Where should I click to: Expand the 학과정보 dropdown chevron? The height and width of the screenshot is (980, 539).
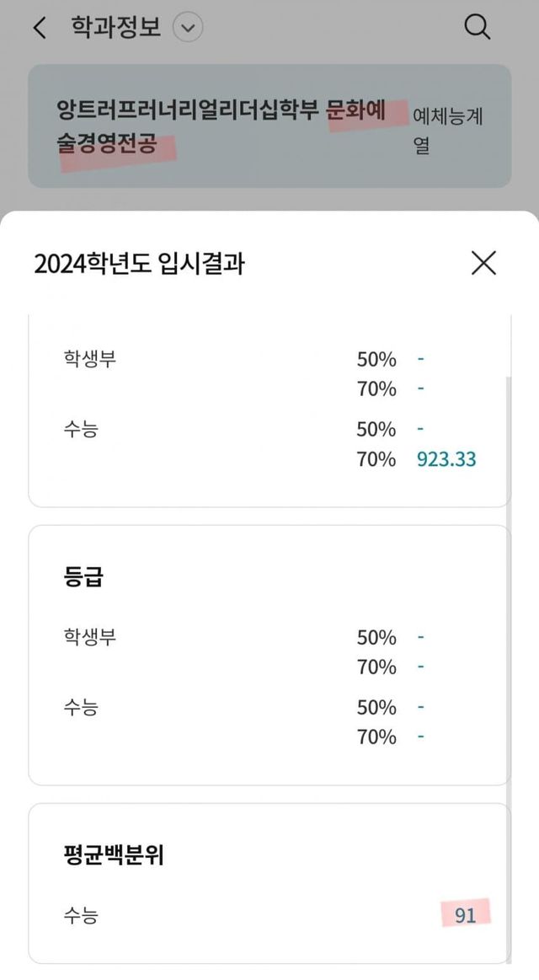tap(188, 28)
